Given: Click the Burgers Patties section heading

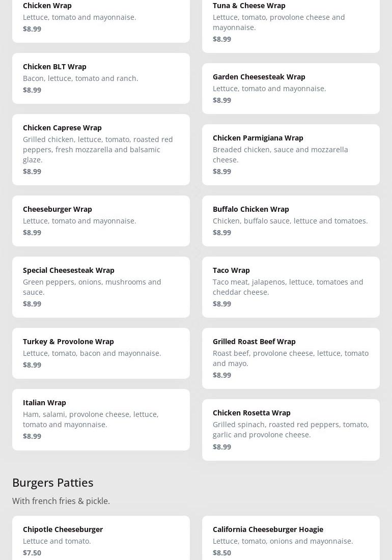Looking at the screenshot, I should (x=53, y=482).
